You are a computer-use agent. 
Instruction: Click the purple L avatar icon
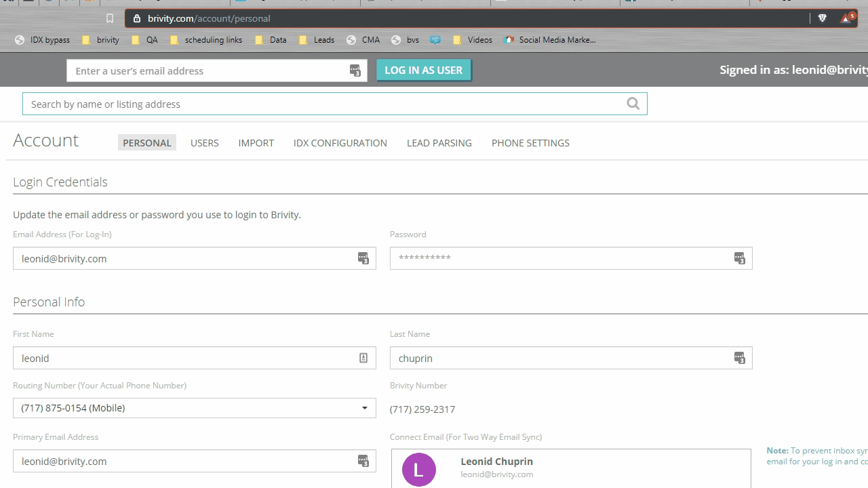pyautogui.click(x=419, y=470)
